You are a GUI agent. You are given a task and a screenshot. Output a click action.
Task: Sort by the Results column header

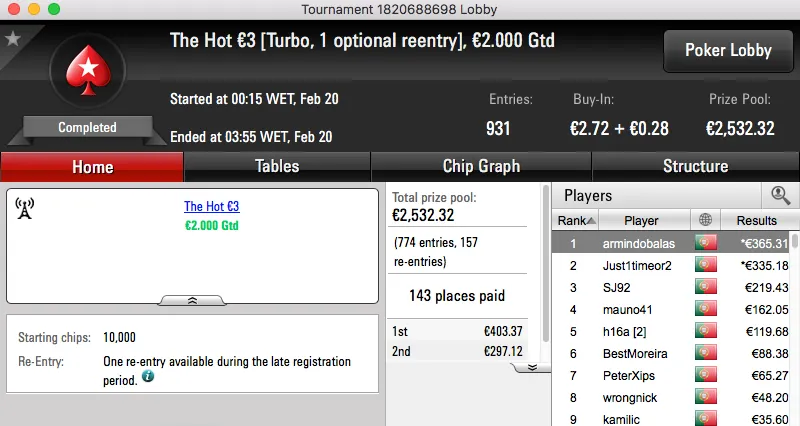point(756,220)
